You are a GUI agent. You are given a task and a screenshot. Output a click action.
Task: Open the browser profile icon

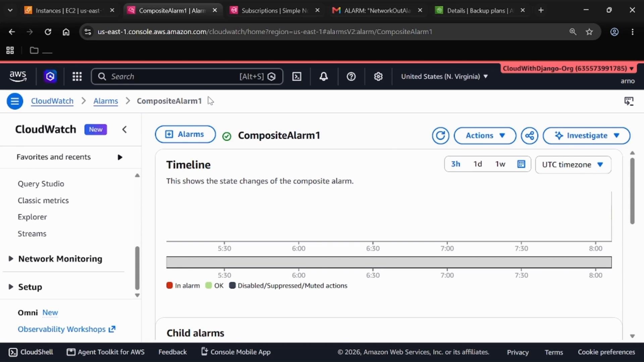pyautogui.click(x=614, y=32)
